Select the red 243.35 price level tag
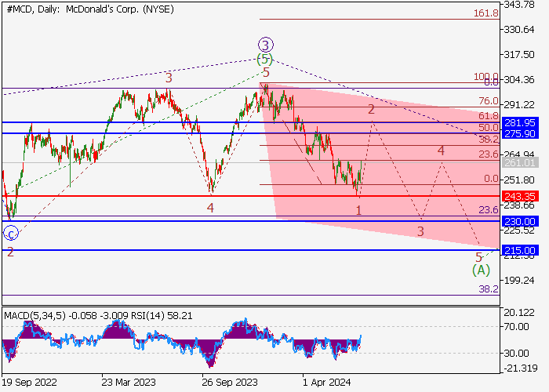 (520, 196)
